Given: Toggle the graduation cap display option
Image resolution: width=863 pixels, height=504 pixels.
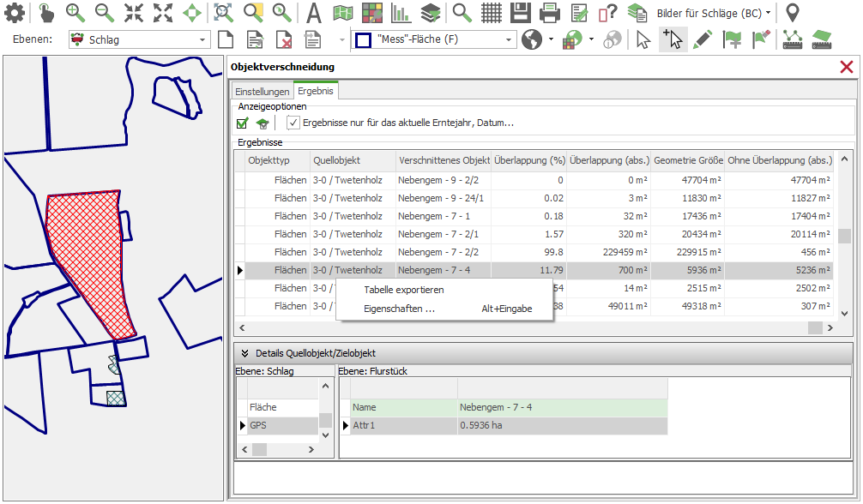Looking at the screenshot, I should pyautogui.click(x=263, y=123).
